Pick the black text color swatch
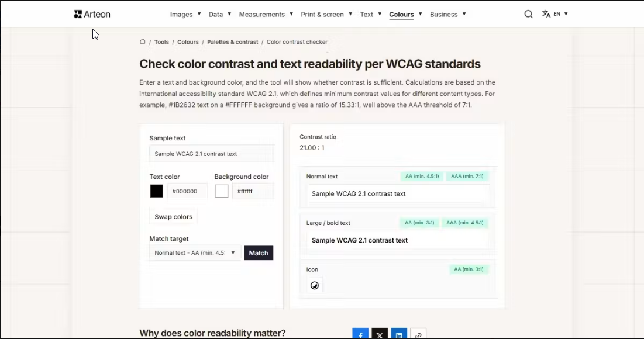This screenshot has height=339, width=644. tap(157, 191)
